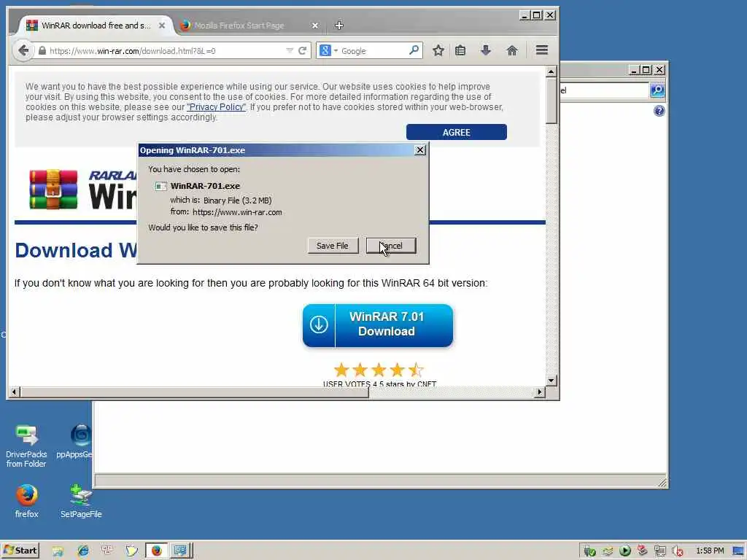Viewport: 747px width, 560px height.
Task: Click the taskbar button next to Firefox
Action: coord(181,551)
